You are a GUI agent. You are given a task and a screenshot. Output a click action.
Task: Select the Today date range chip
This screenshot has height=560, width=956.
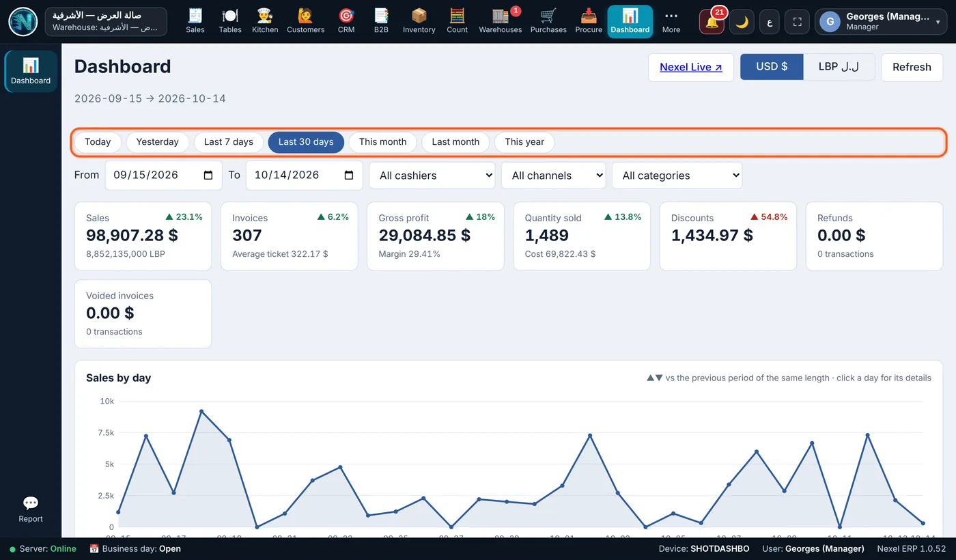(98, 142)
